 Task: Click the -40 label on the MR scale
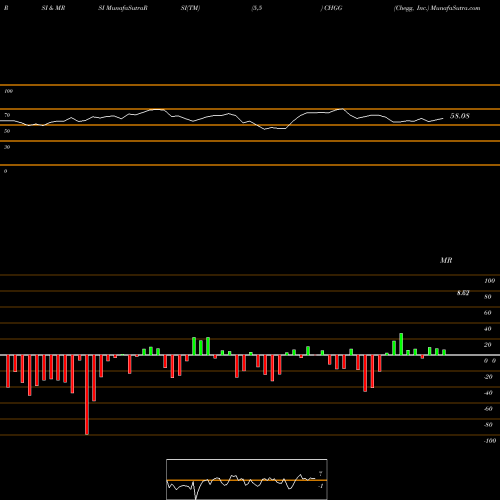[x=488, y=393]
